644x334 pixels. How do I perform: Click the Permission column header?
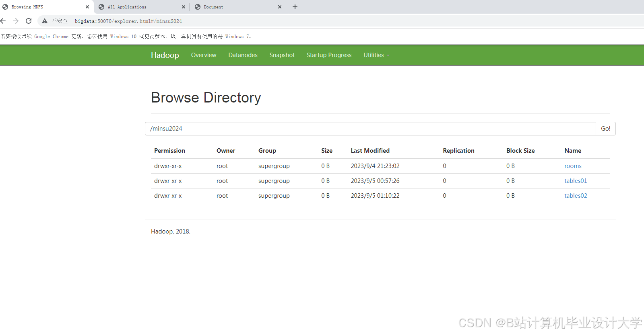coord(169,151)
